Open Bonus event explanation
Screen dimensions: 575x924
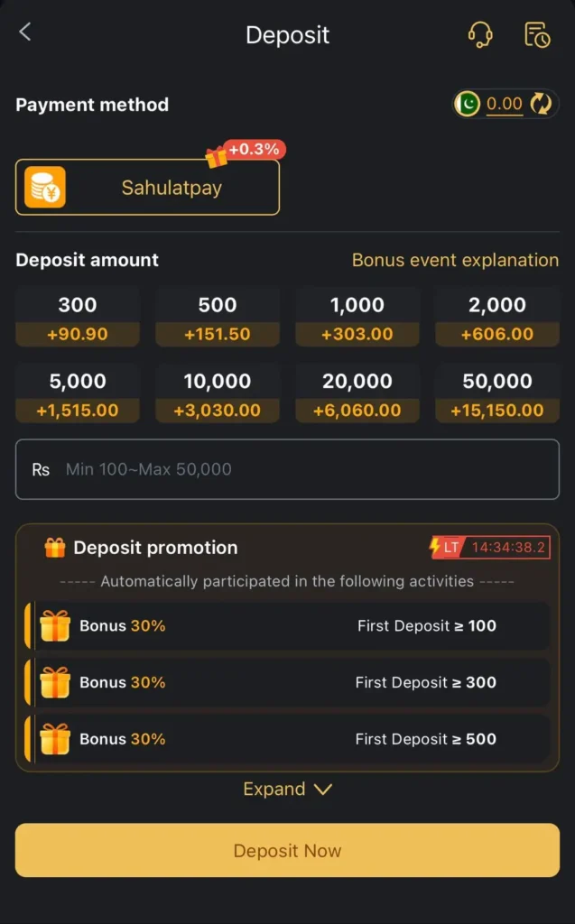(455, 260)
